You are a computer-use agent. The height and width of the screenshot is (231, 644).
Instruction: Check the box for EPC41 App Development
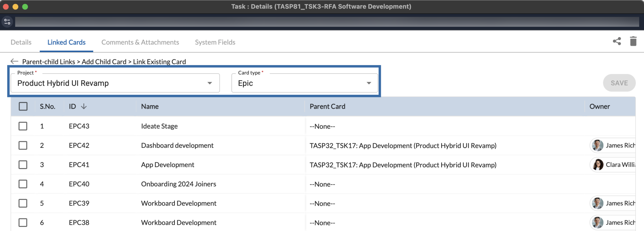click(23, 165)
